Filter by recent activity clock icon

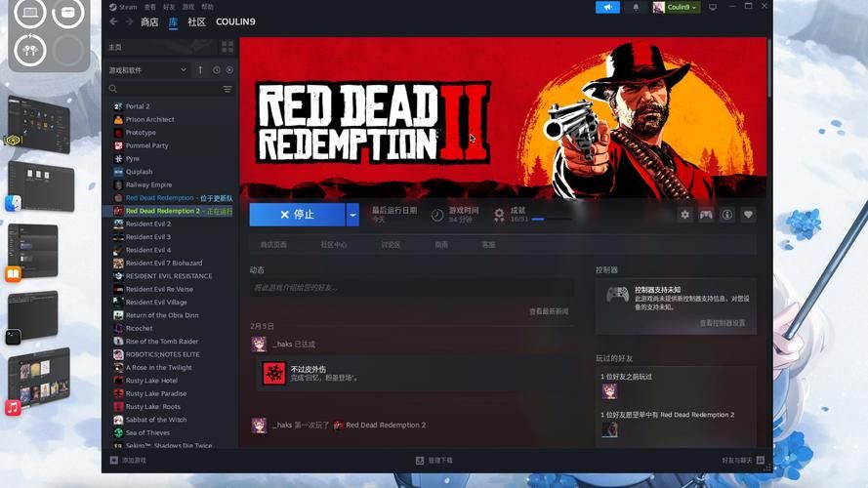(217, 70)
